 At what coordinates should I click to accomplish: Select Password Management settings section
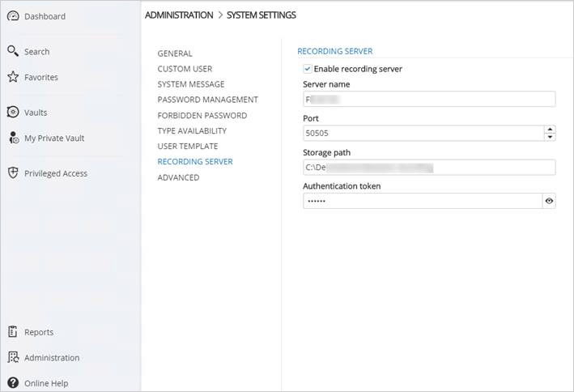pos(207,100)
